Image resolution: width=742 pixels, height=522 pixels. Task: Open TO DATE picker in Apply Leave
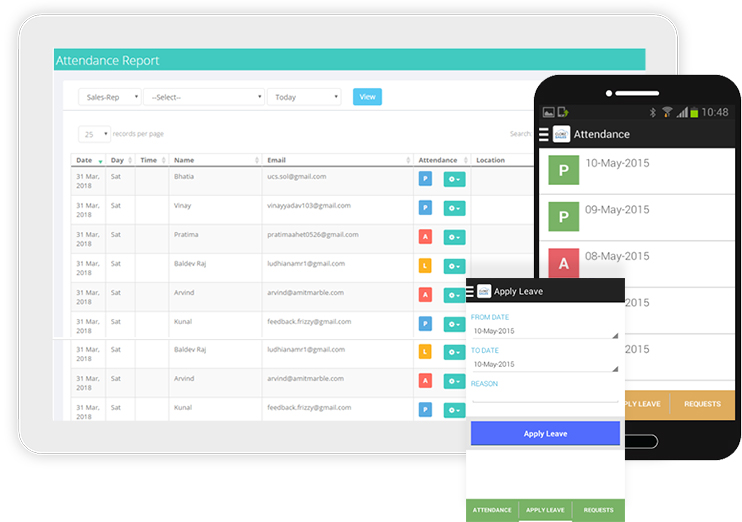(545, 364)
